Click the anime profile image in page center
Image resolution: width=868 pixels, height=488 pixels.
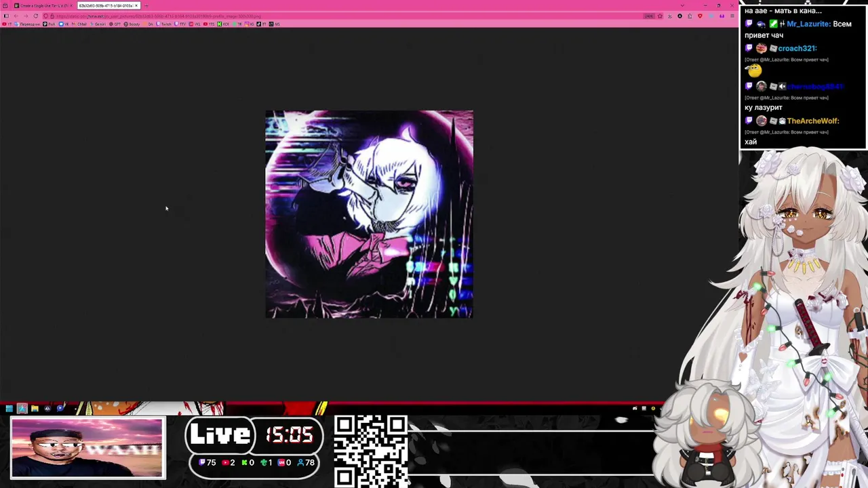coord(369,214)
